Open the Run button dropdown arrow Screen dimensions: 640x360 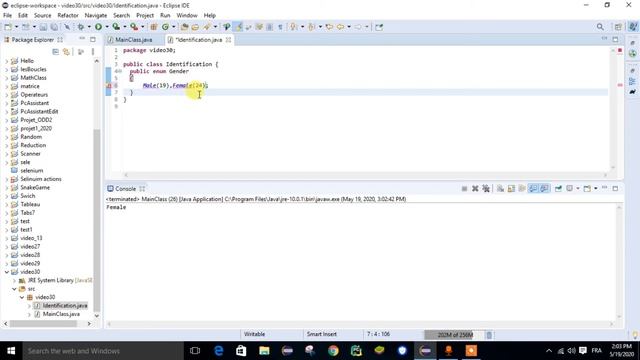pos(107,27)
